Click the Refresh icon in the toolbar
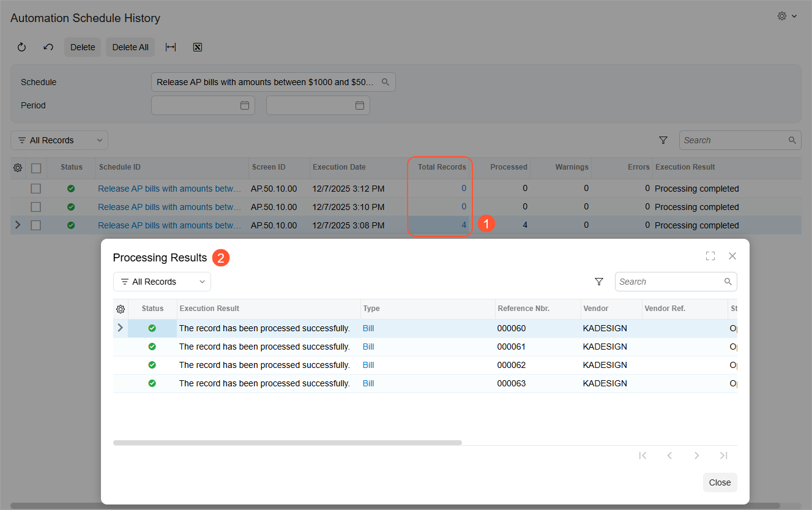 [21, 47]
